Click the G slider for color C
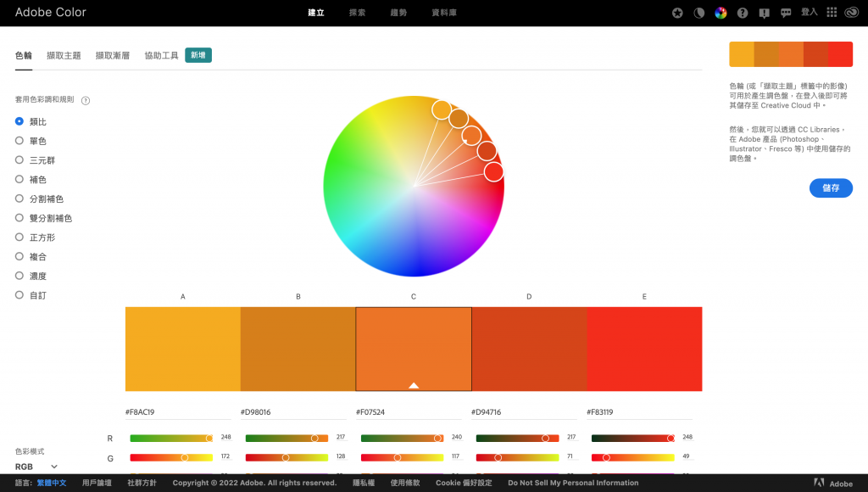 (402, 458)
